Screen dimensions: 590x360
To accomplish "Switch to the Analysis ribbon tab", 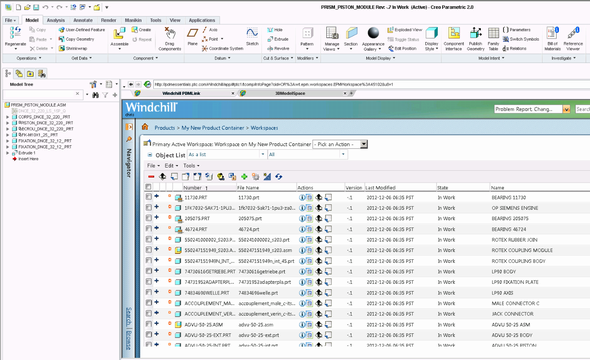I will point(56,20).
